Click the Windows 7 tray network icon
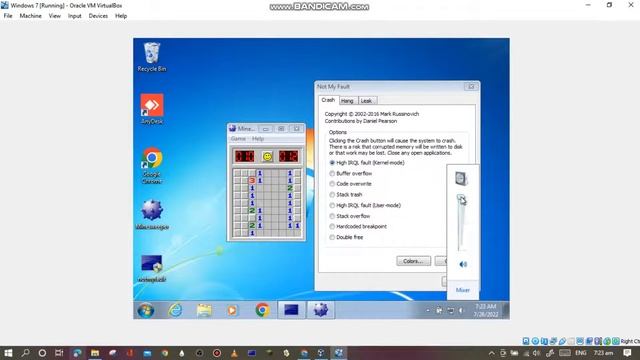The height and width of the screenshot is (360, 640). tap(450, 311)
